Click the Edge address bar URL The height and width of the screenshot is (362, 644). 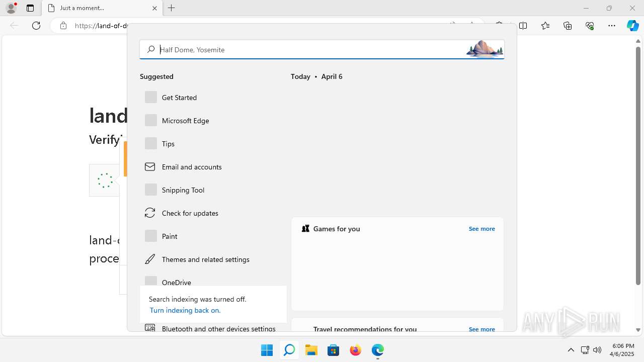101,26
